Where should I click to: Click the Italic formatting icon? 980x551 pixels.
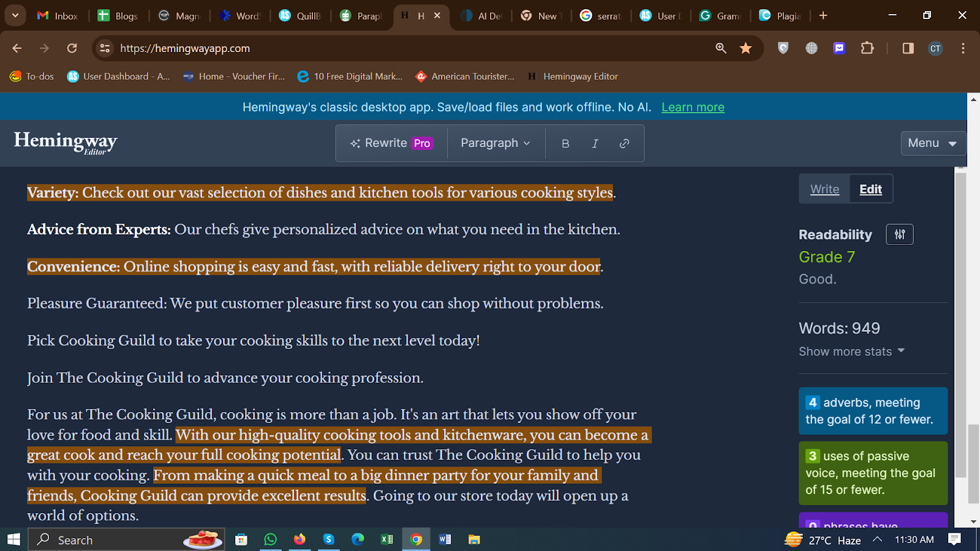(595, 143)
